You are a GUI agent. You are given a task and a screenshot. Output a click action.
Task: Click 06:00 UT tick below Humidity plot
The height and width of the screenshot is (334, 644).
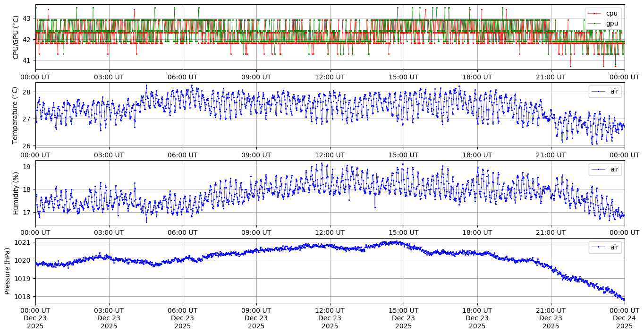[183, 232]
